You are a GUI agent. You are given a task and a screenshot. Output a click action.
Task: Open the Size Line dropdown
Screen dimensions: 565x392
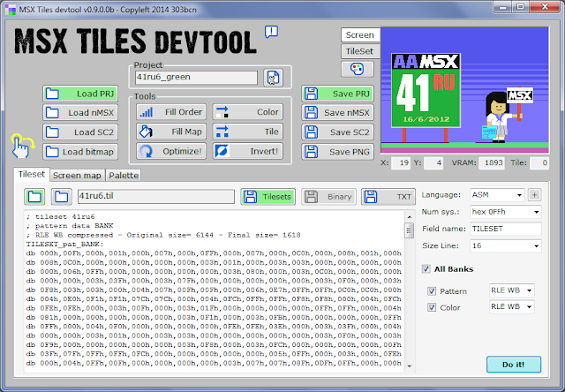click(506, 245)
